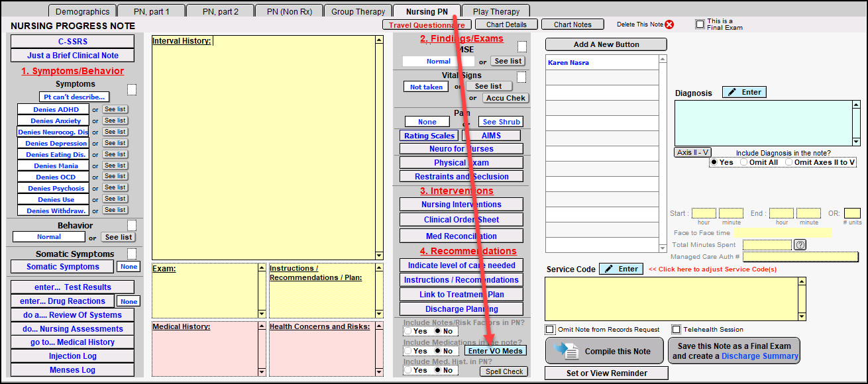
Task: Open the Travel Questionnaire
Action: 426,24
